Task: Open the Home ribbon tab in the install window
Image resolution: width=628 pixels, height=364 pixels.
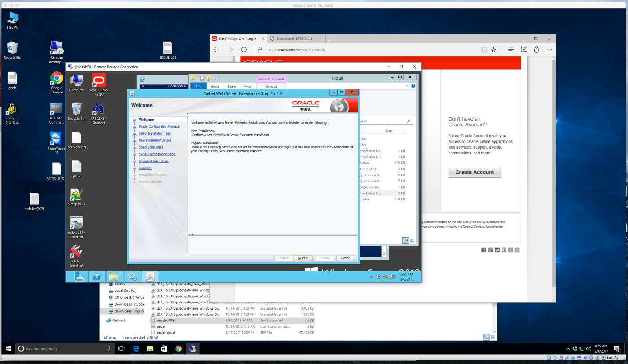Action: [215, 86]
